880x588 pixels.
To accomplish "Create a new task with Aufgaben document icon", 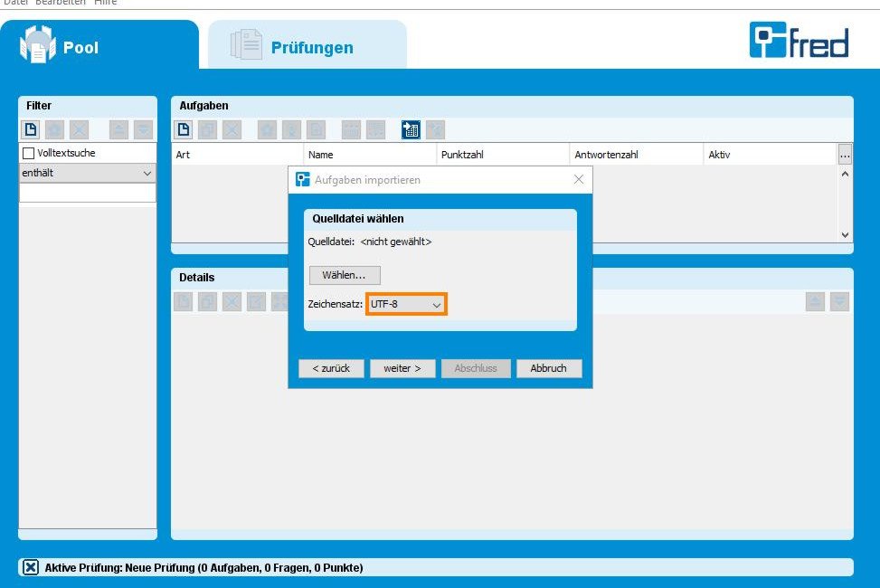I will (x=183, y=129).
